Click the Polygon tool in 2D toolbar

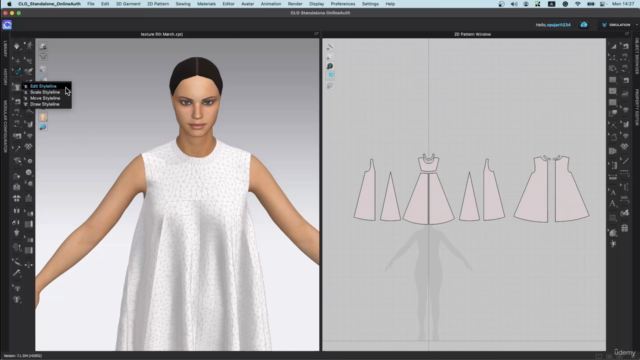613,69
